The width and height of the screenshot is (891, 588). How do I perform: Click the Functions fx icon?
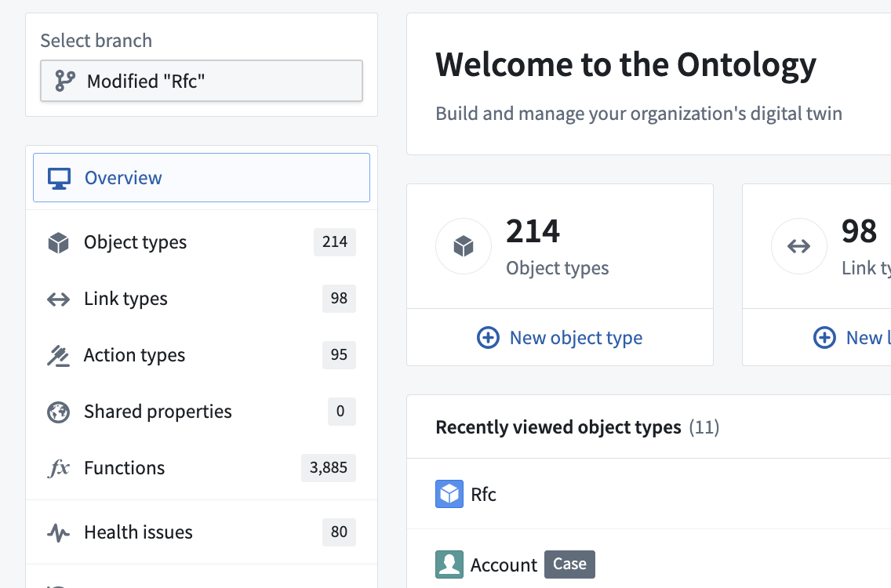59,468
